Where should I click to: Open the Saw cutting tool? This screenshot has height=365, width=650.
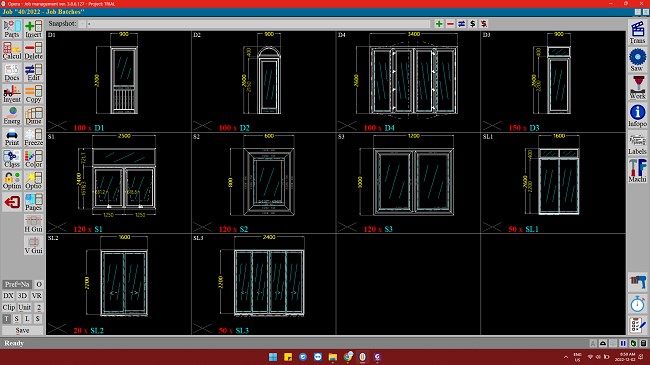[x=637, y=59]
